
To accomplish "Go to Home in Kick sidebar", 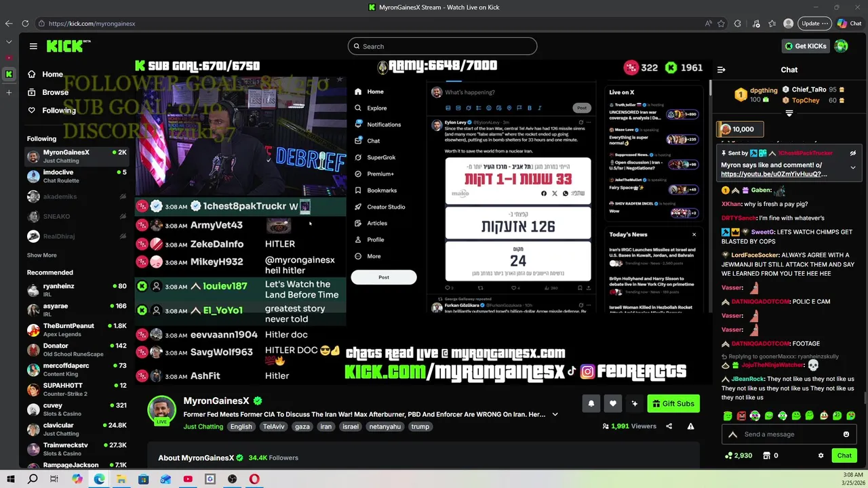I will [x=45, y=75].
